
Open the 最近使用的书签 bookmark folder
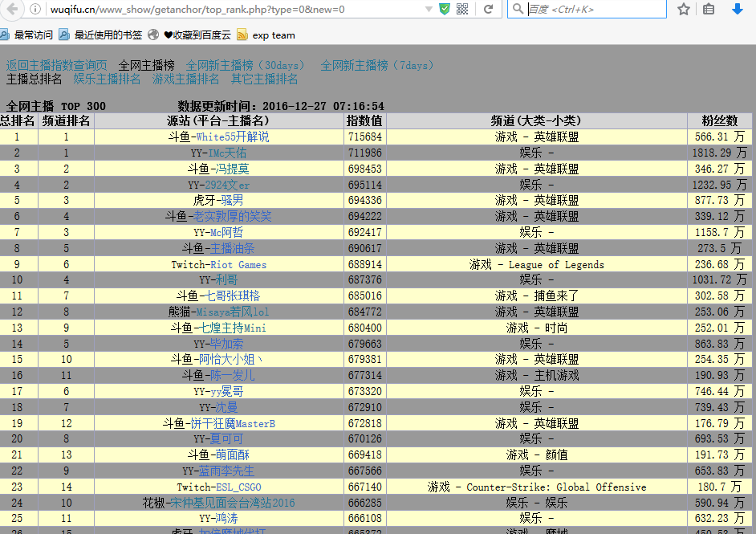click(101, 35)
